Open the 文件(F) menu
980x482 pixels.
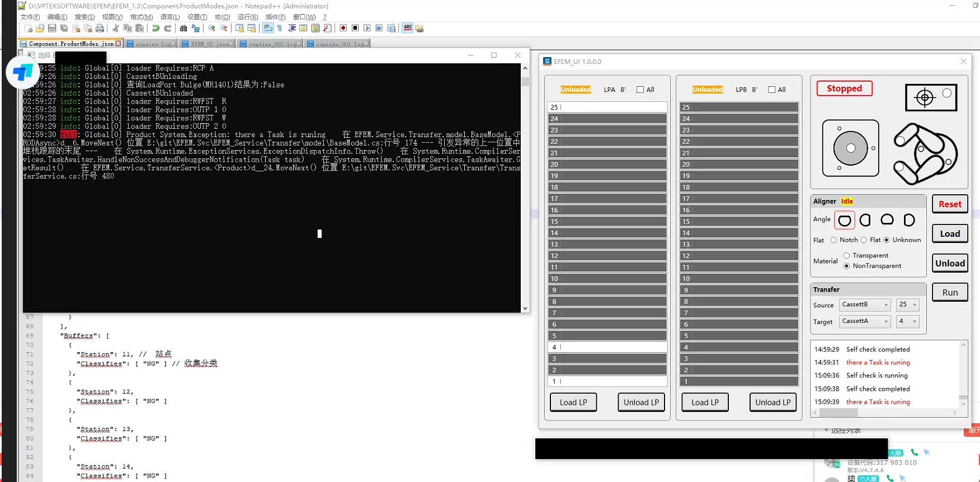(x=30, y=17)
